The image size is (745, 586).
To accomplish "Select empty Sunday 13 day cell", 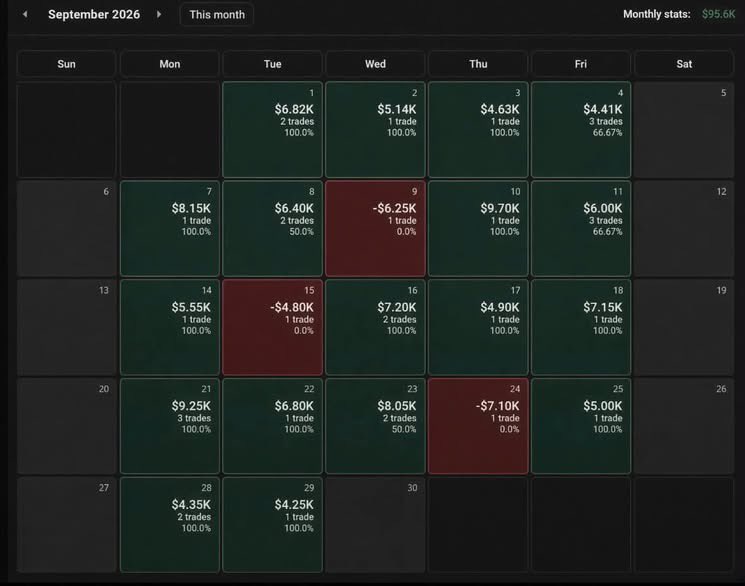I will (x=67, y=327).
